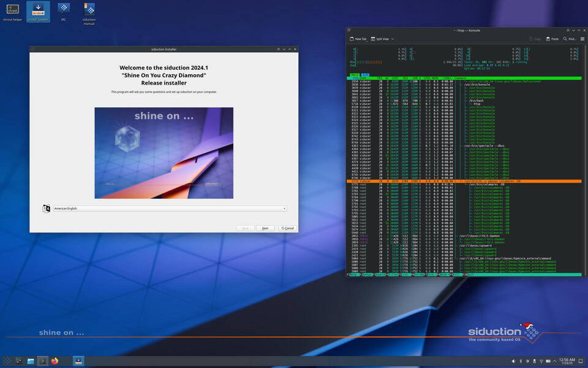
Task: Open the siduction manual desktop icon
Action: pos(89,14)
